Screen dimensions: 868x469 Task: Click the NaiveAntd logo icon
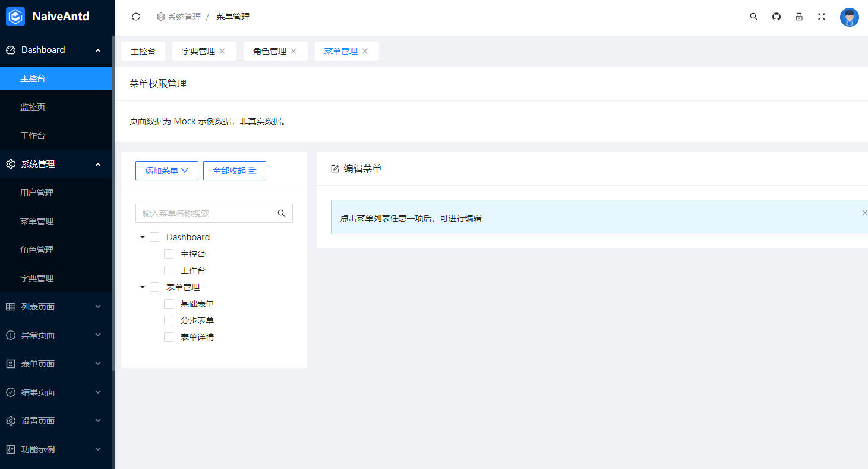[15, 16]
